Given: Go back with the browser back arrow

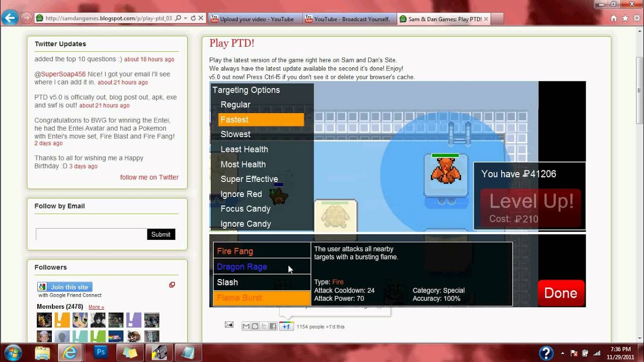Looking at the screenshot, I should 10,19.
